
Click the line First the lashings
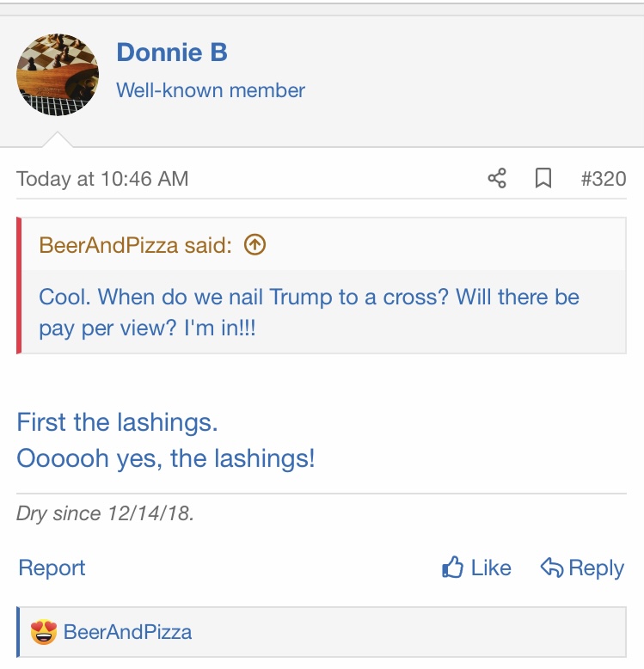tap(118, 422)
